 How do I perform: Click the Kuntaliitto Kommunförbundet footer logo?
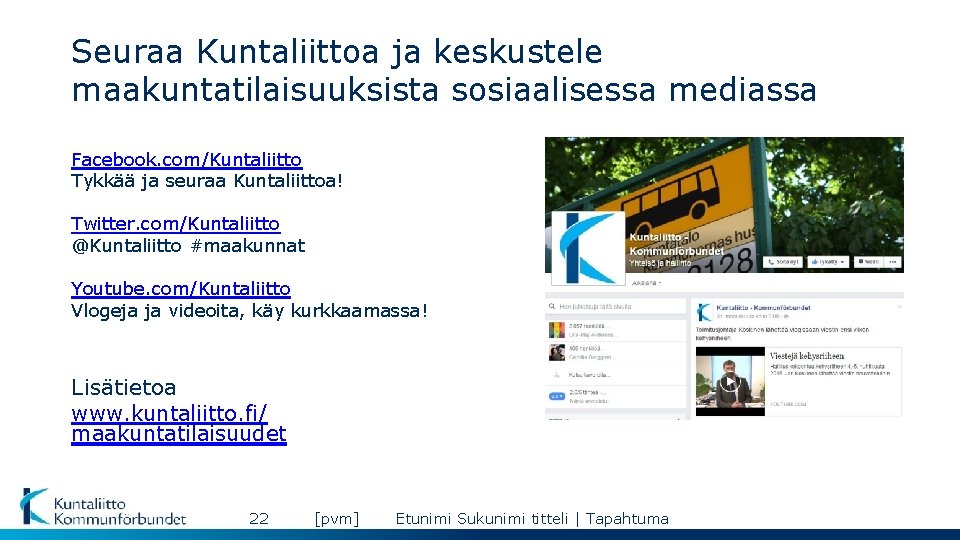103,508
